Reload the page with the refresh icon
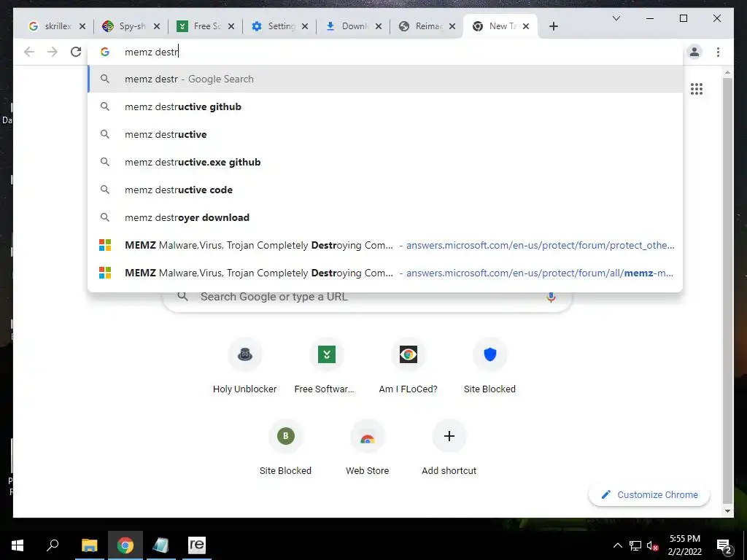 pyautogui.click(x=76, y=52)
